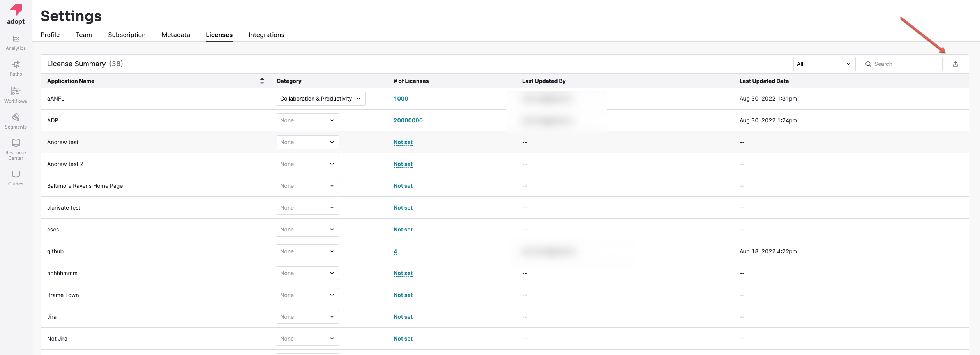The image size is (980, 355).
Task: Click Not set link for cscs
Action: point(403,230)
